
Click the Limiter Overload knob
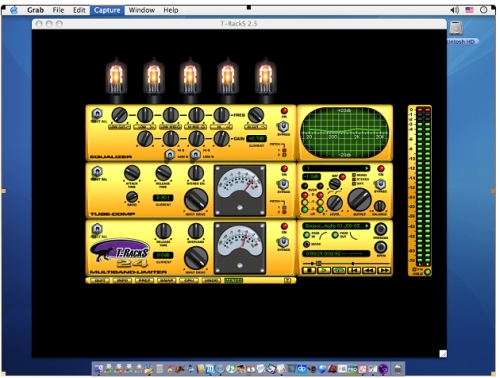(x=196, y=231)
